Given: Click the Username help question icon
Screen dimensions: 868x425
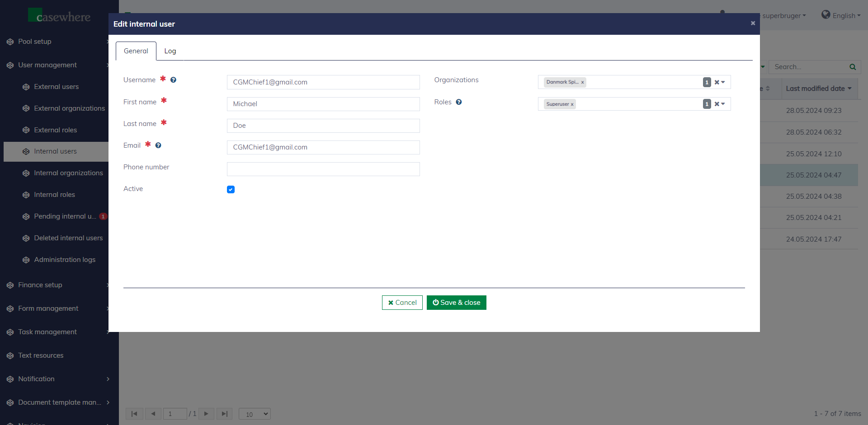Looking at the screenshot, I should tap(173, 80).
